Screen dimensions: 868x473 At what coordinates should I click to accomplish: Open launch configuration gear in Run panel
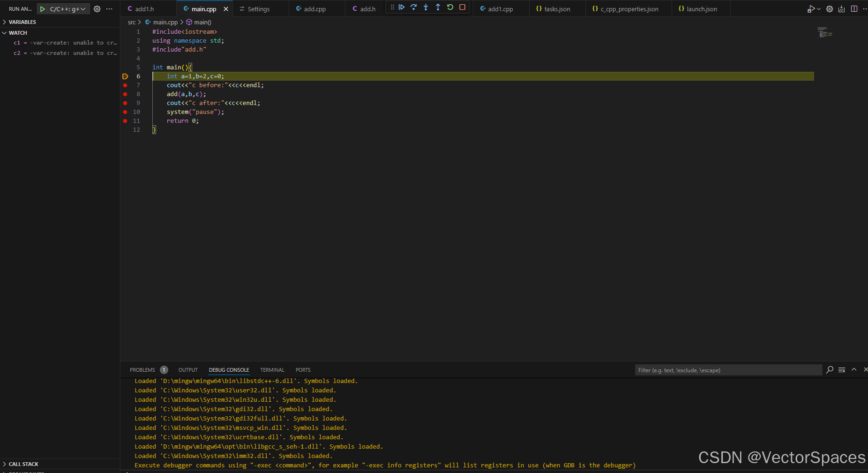(x=97, y=8)
